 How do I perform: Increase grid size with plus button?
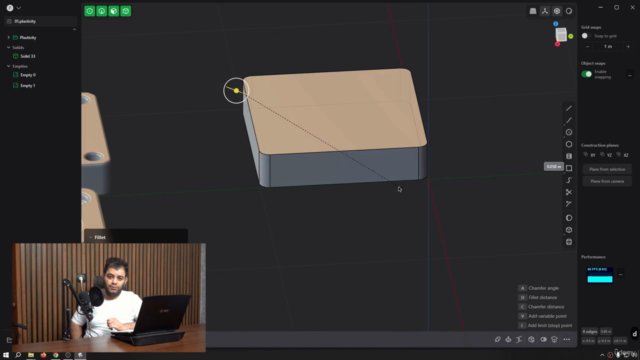click(628, 47)
